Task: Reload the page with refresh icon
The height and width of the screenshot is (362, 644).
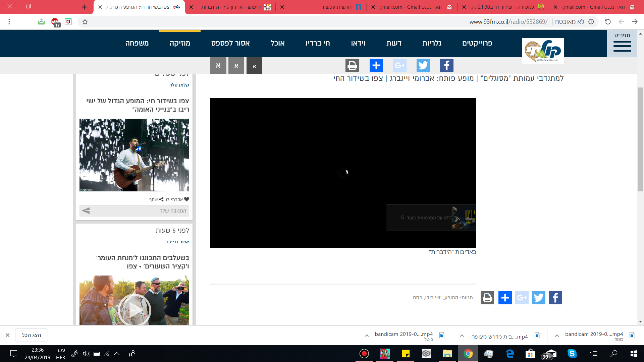Action: [x=607, y=22]
